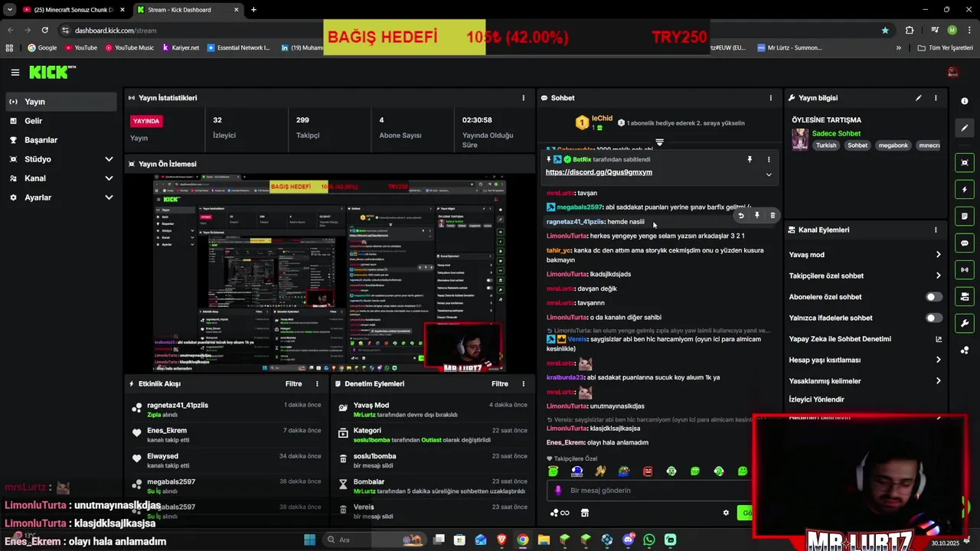Enable Yalnızca ifadelerle sohbet toggle
The height and width of the screenshot is (551, 980).
[x=934, y=318]
